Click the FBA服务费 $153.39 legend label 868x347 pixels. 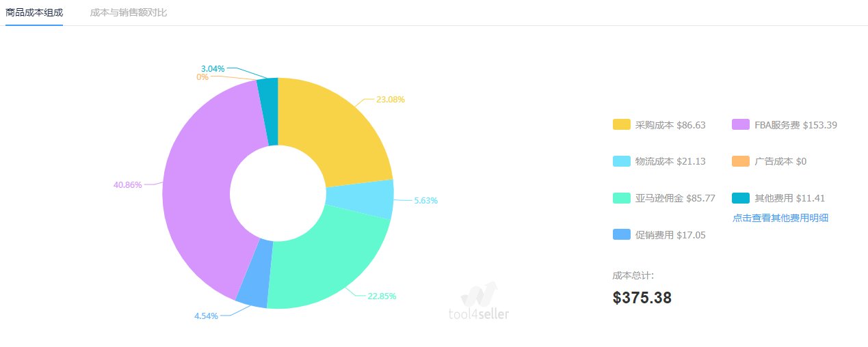795,124
